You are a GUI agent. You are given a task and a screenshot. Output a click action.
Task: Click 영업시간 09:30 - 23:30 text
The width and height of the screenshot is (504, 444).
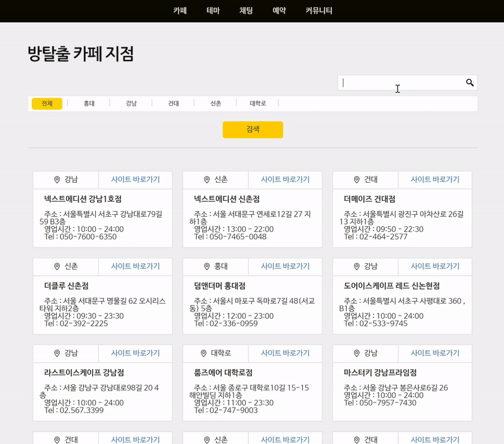84,316
